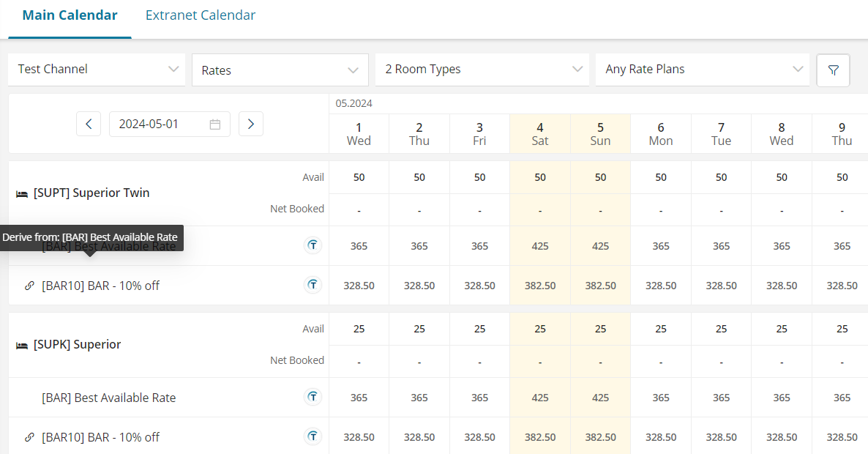
Task: Expand the 2 Room Types dropdown
Action: click(482, 70)
